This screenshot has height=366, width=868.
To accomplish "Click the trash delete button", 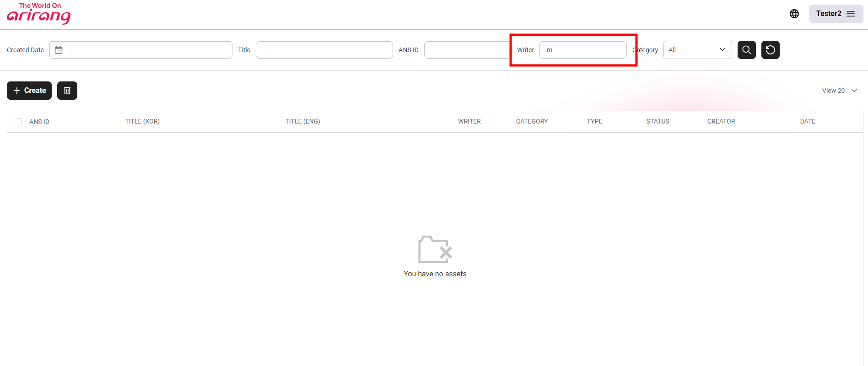I will click(x=67, y=91).
